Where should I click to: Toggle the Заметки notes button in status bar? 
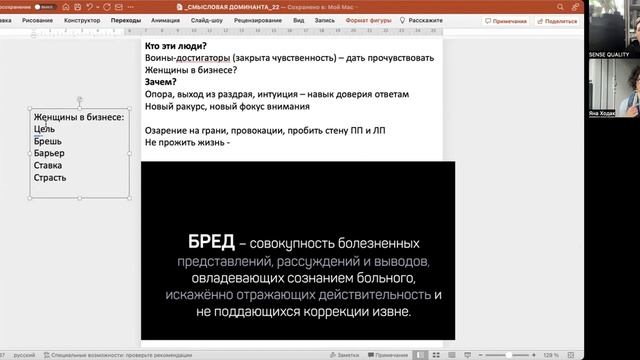point(345,355)
